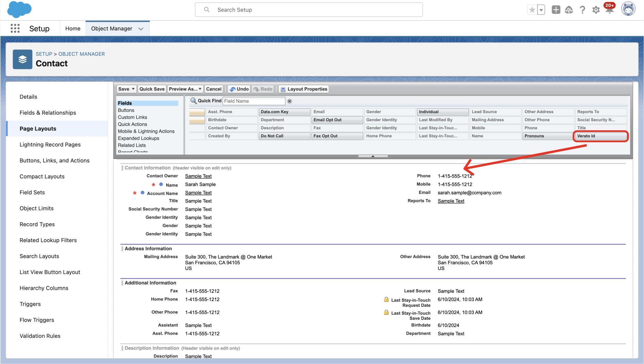Click the red required star beside Name
The height and width of the screenshot is (364, 644).
(x=154, y=184)
